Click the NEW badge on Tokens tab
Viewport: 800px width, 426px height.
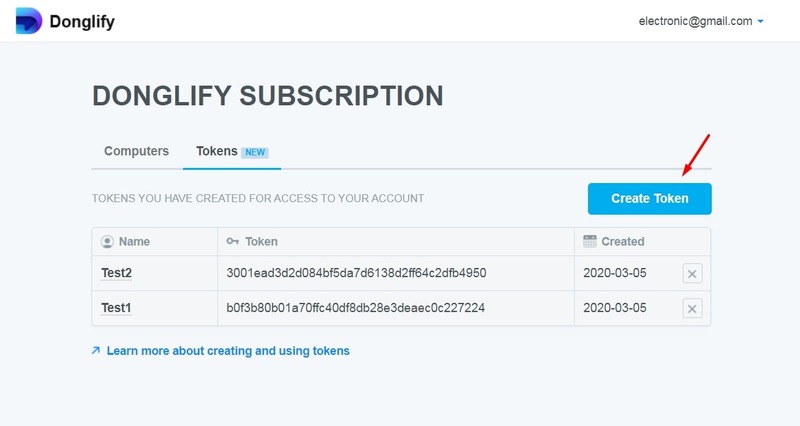tap(255, 152)
